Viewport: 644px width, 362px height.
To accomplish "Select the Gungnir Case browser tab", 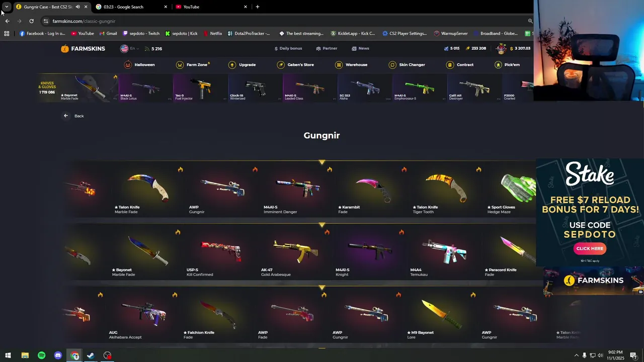I will tap(52, 7).
